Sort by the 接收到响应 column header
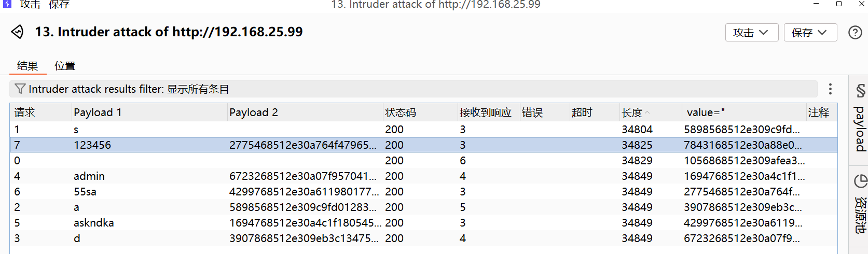The height and width of the screenshot is (254, 868). 485,112
